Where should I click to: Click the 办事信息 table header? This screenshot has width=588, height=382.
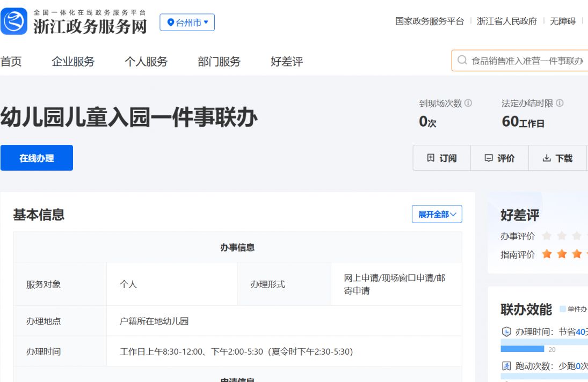238,247
